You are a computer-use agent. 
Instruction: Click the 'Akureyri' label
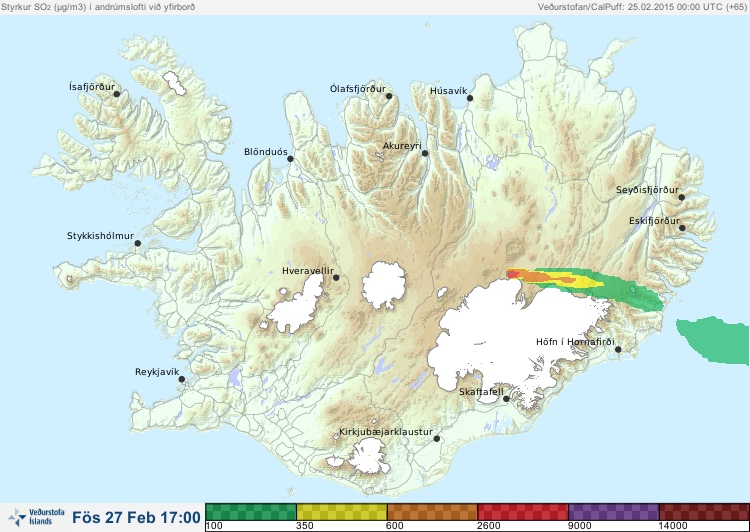pos(402,146)
